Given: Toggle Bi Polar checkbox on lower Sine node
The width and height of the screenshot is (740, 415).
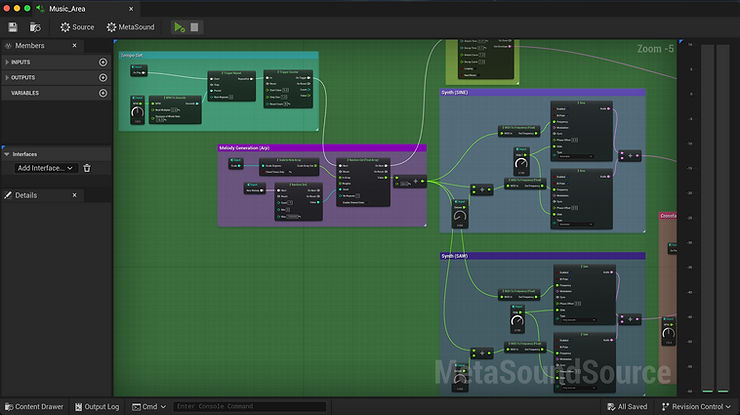Looking at the screenshot, I should [567, 183].
